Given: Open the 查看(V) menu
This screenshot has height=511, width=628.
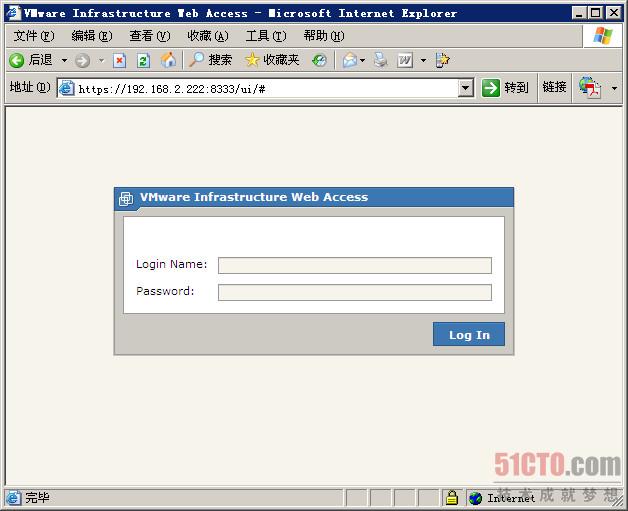Looking at the screenshot, I should point(150,36).
